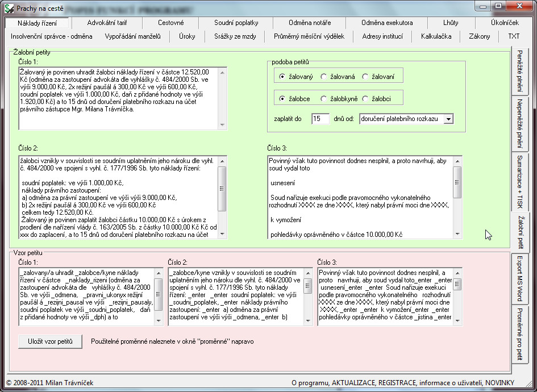Screen dimensions: 537x392
Task: Click scroll-down arrow of Číslo 1 petition box
Action: click(x=222, y=125)
